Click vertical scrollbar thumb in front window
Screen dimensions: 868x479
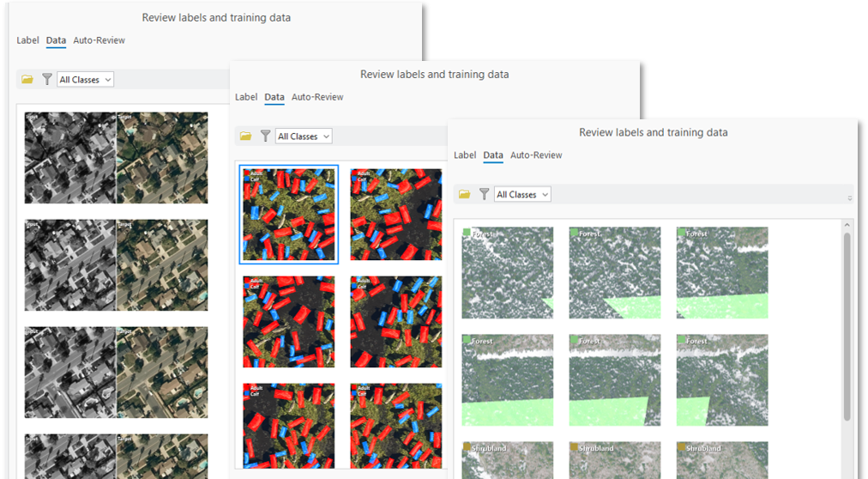point(847,327)
